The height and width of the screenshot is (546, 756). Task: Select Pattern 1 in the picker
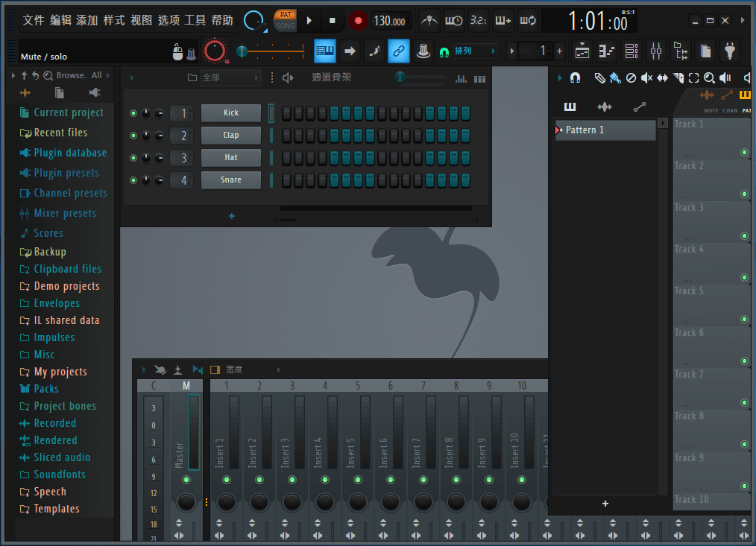pos(605,130)
